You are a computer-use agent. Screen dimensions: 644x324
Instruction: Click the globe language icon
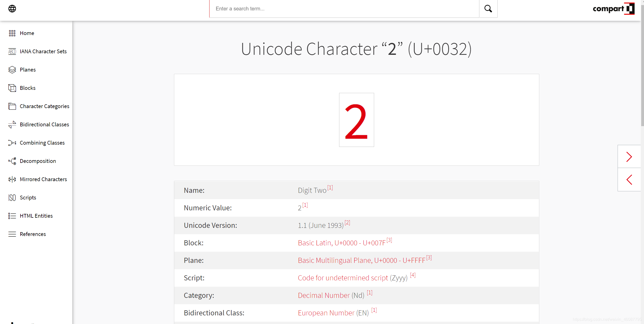12,9
